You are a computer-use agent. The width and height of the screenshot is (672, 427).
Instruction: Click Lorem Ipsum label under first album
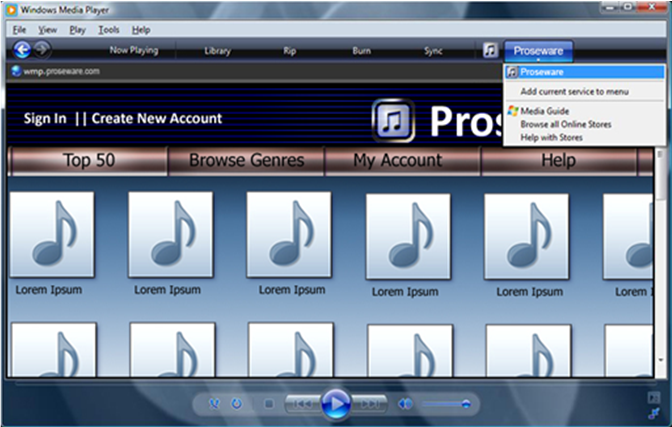pos(49,290)
